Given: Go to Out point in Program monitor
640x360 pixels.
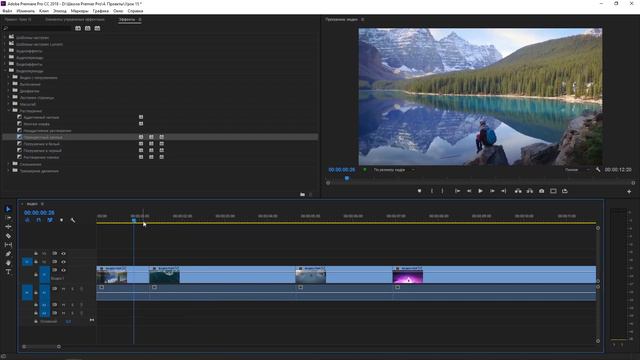Looking at the screenshot, I should coord(504,191).
